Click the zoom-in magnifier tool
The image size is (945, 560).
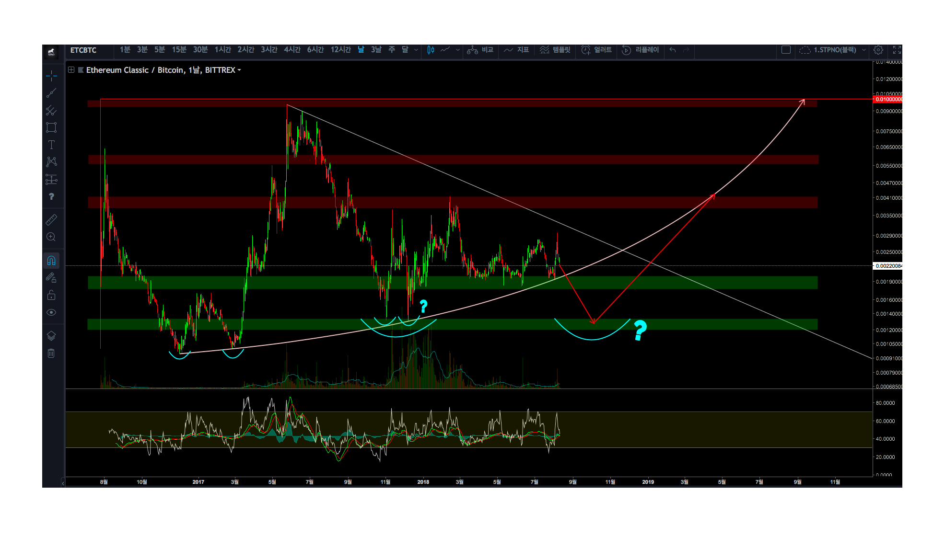[51, 237]
